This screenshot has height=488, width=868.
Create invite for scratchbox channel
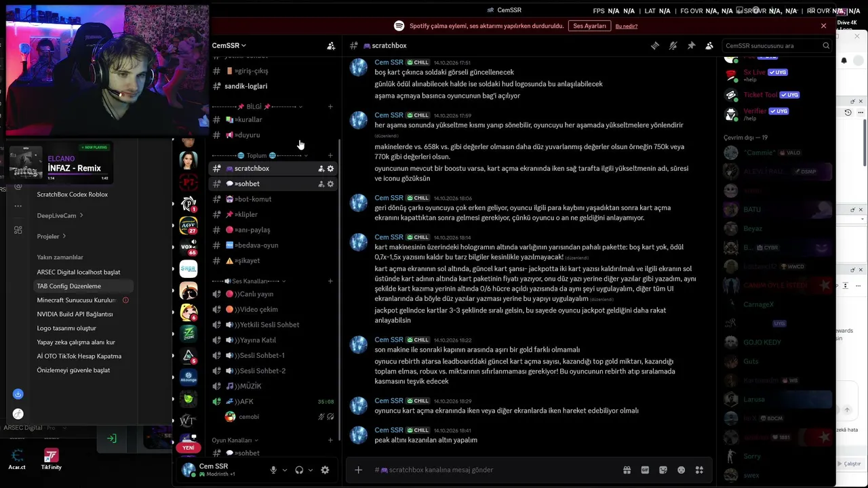[321, 169]
